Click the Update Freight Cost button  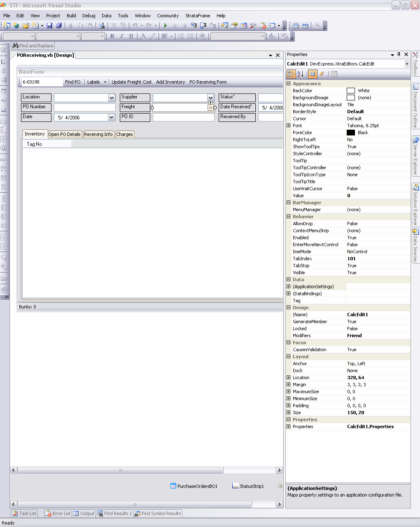click(x=131, y=82)
